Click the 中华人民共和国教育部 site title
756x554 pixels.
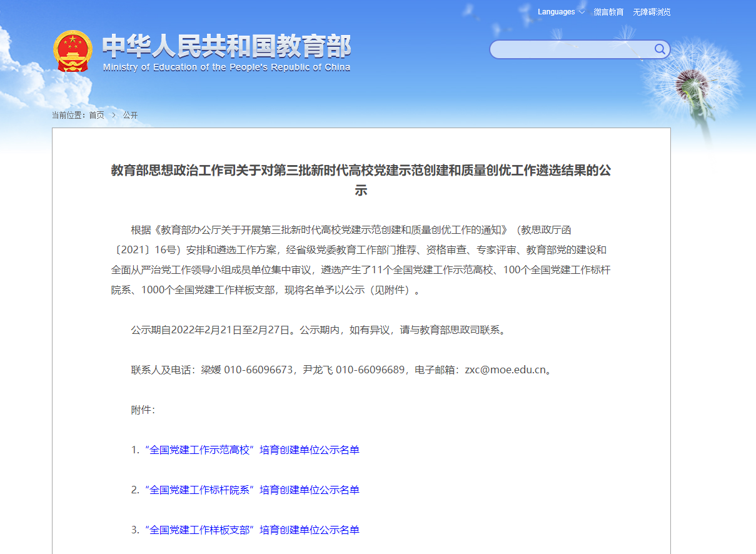coord(226,46)
